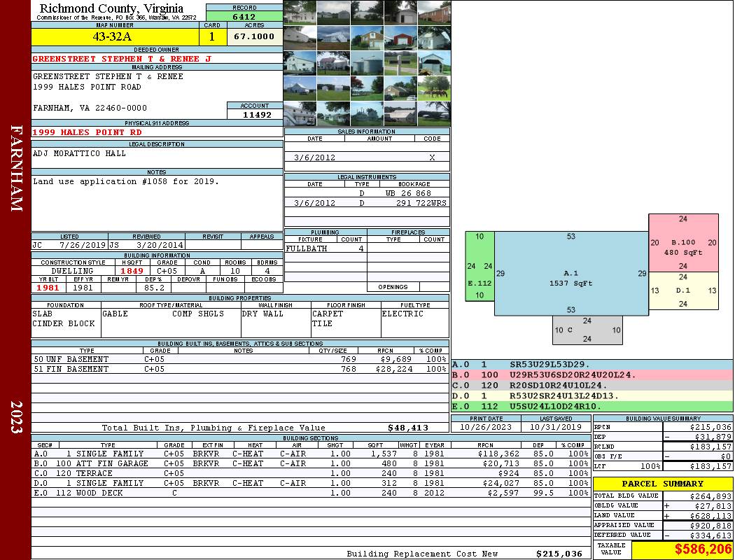
Task: Click the account number 11492 box
Action: point(255,115)
